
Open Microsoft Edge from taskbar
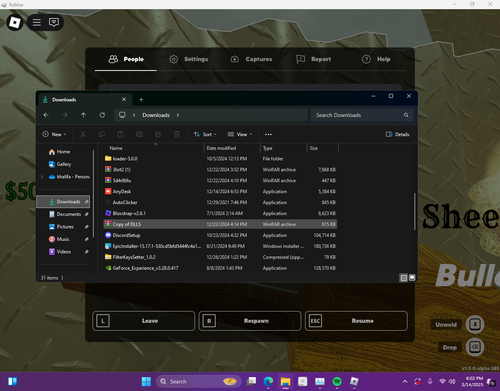point(268,382)
